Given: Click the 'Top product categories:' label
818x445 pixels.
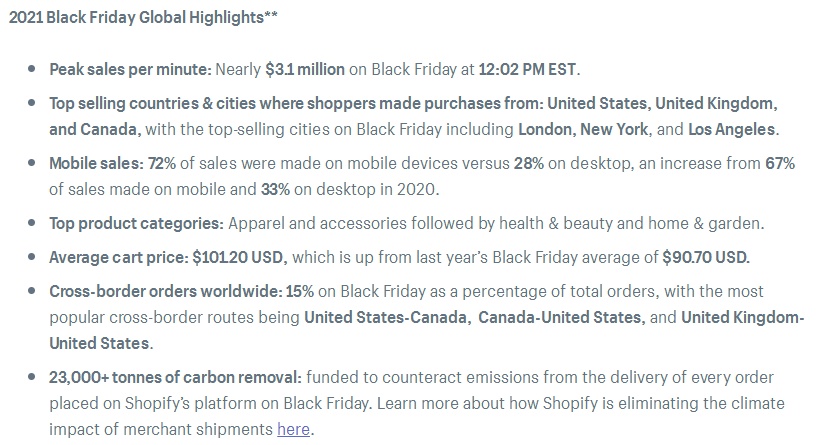Looking at the screenshot, I should [137, 223].
